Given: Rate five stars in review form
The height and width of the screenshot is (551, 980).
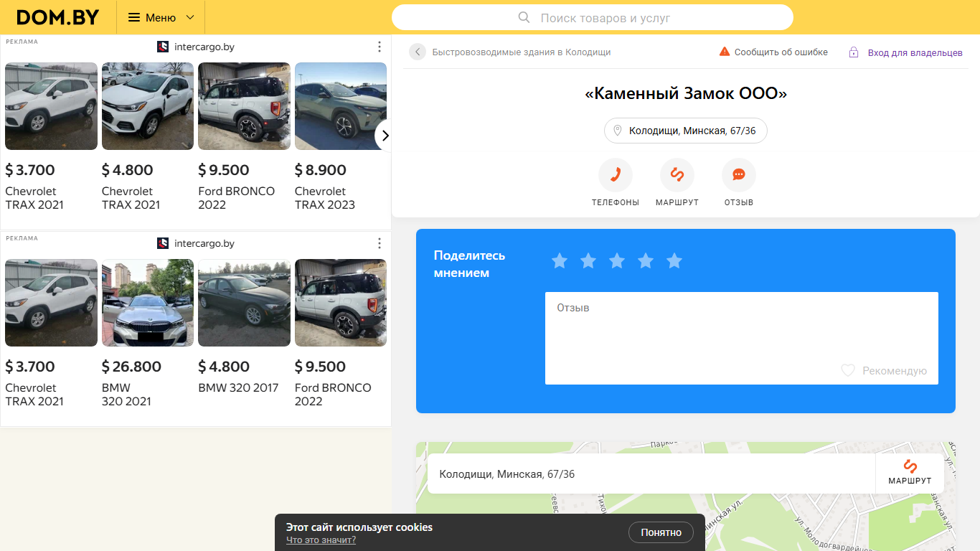Looking at the screenshot, I should tap(674, 261).
